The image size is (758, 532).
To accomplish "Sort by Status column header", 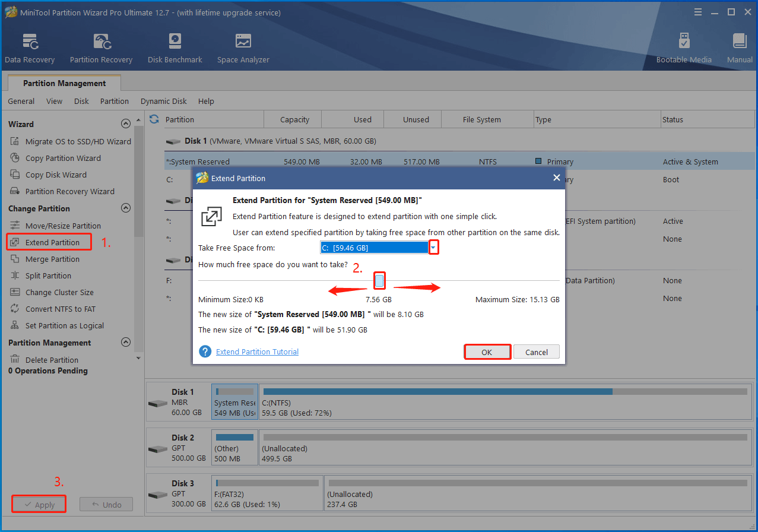I will click(708, 119).
